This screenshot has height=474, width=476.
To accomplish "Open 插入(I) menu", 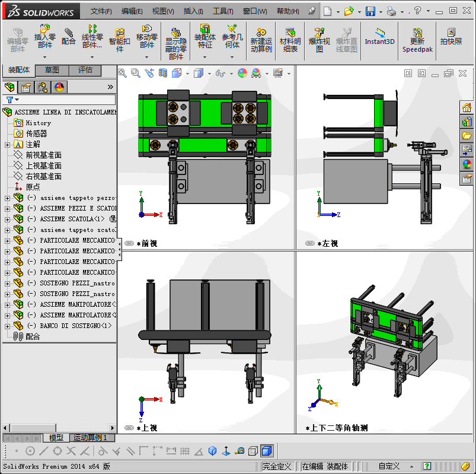I will pyautogui.click(x=193, y=11).
